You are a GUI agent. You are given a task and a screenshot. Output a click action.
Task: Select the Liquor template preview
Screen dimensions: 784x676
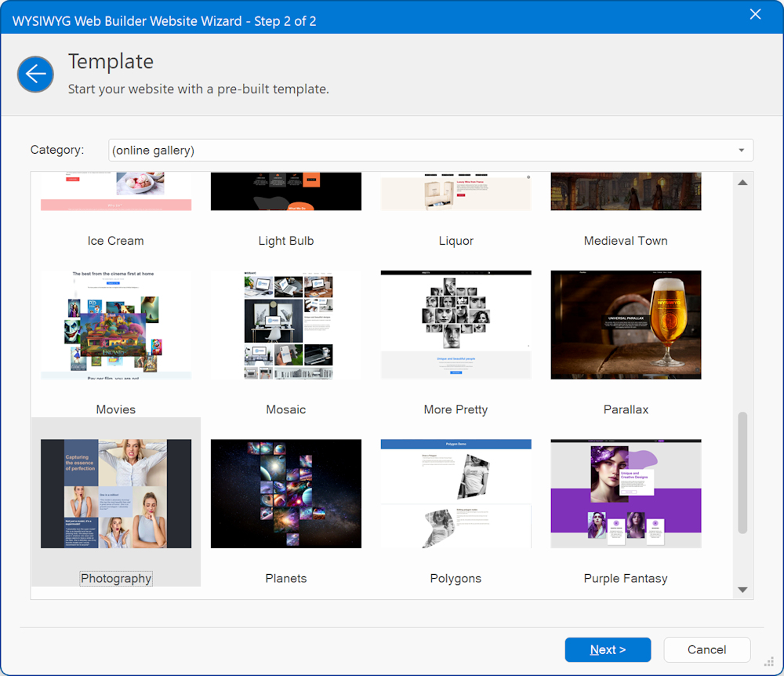point(456,192)
